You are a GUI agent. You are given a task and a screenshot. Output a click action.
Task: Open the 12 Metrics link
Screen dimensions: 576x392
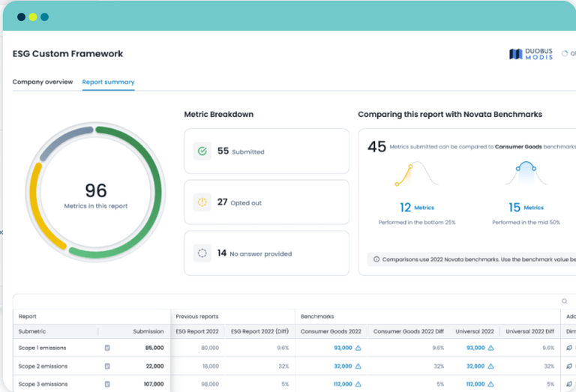click(x=416, y=208)
